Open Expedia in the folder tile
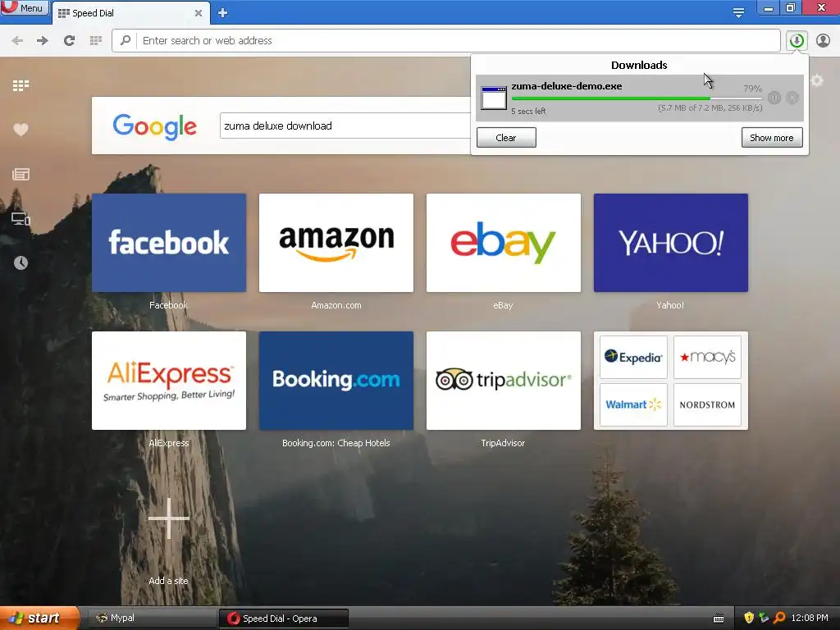This screenshot has height=630, width=840. (x=633, y=358)
